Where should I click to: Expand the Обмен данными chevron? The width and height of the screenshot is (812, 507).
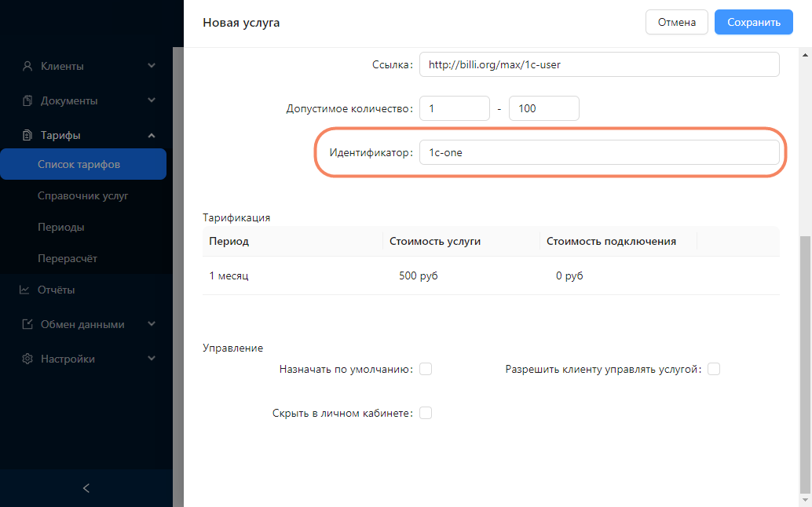152,324
